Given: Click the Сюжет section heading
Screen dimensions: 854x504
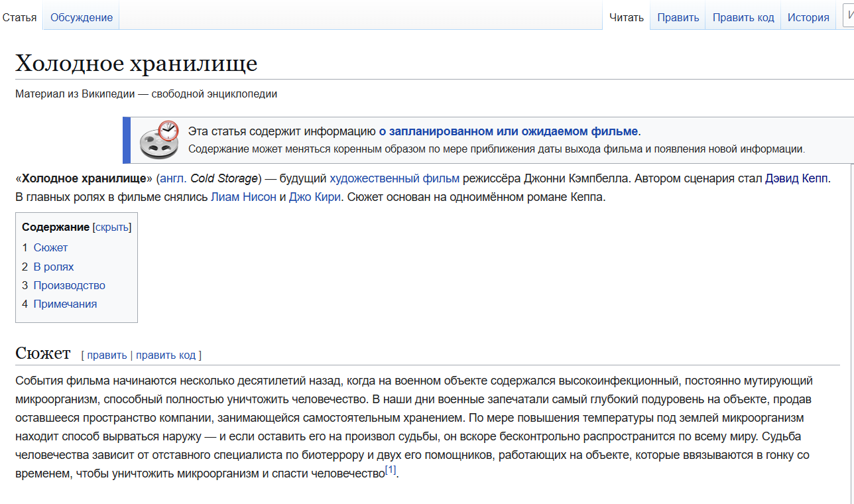Looking at the screenshot, I should pos(42,353).
